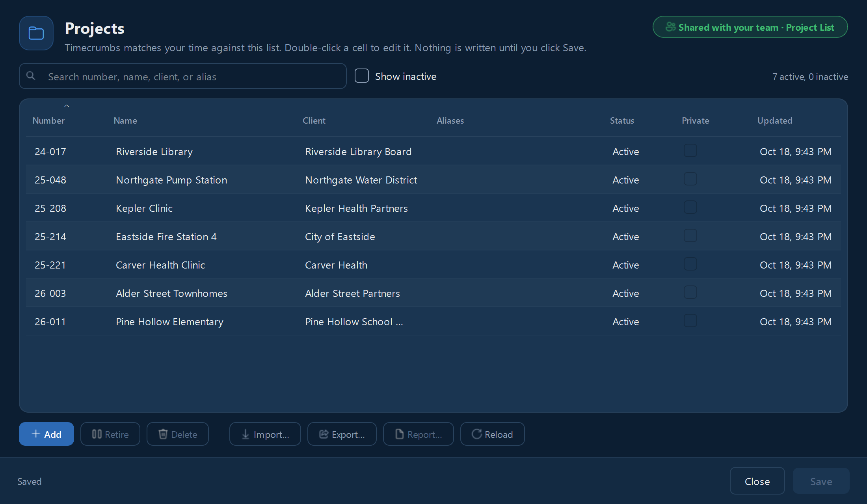Viewport: 867px width, 504px height.
Task: Click the search magnifier icon
Action: tap(30, 76)
